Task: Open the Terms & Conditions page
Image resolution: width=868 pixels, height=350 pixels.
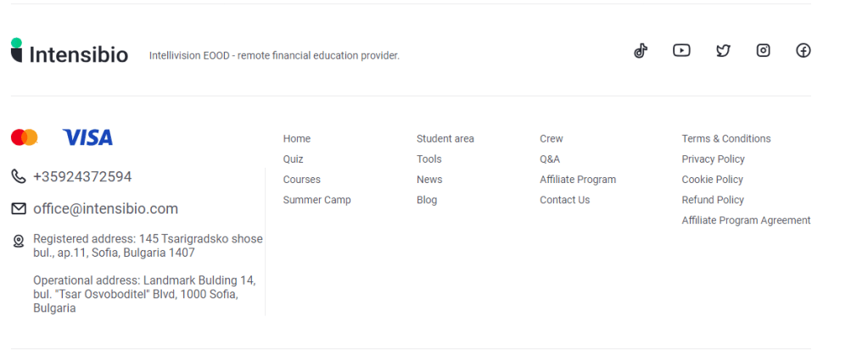Action: (x=726, y=139)
